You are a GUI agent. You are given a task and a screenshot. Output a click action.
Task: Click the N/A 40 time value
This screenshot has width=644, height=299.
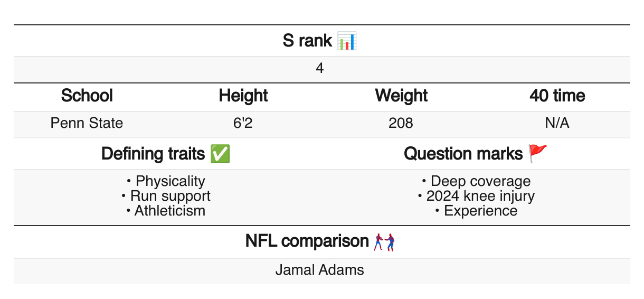(557, 123)
